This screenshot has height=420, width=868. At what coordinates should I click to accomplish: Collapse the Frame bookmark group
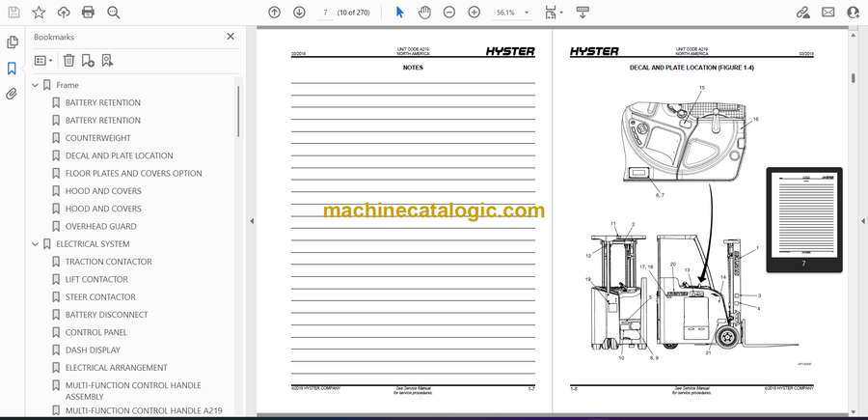35,85
